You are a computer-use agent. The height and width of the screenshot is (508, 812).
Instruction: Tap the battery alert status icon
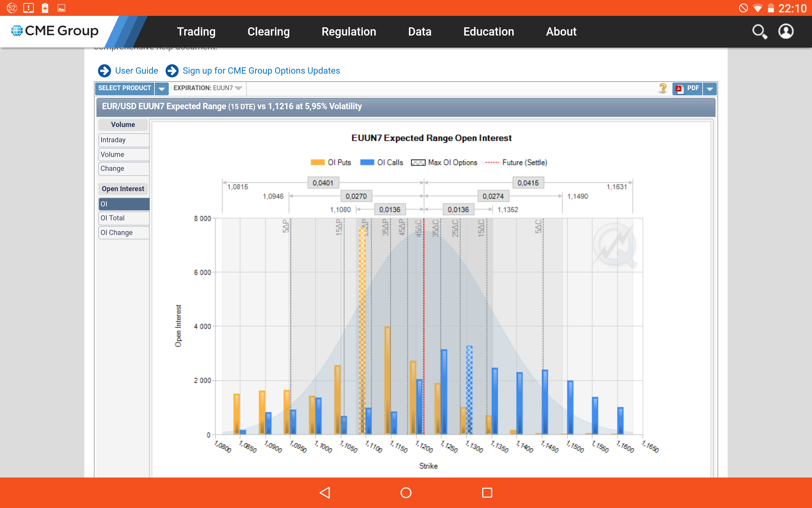pyautogui.click(x=45, y=8)
